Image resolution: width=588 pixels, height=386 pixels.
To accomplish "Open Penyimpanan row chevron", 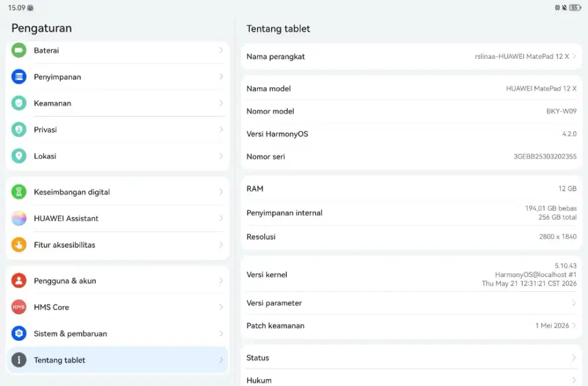I will [221, 76].
